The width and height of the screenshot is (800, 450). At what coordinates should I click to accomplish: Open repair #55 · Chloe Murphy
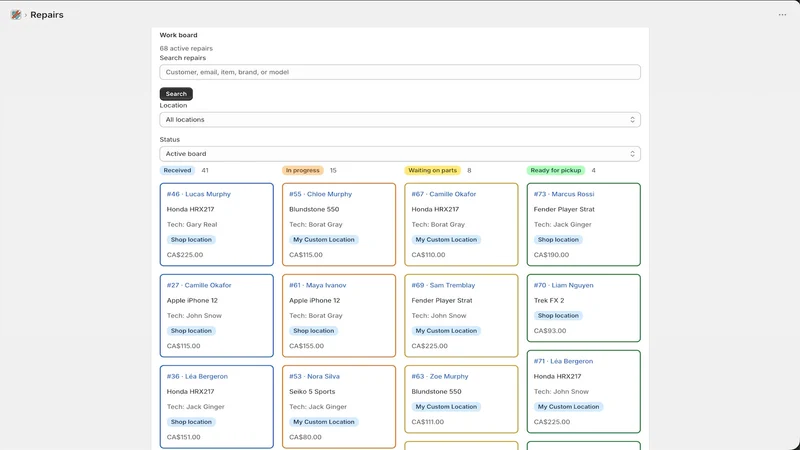tap(320, 194)
